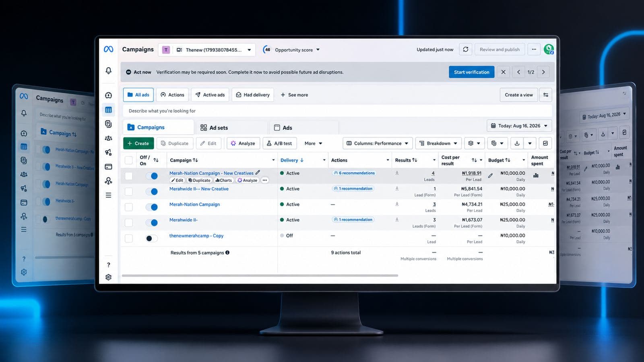644x362 pixels.
Task: Open date picker in right background window
Action: 605,116
